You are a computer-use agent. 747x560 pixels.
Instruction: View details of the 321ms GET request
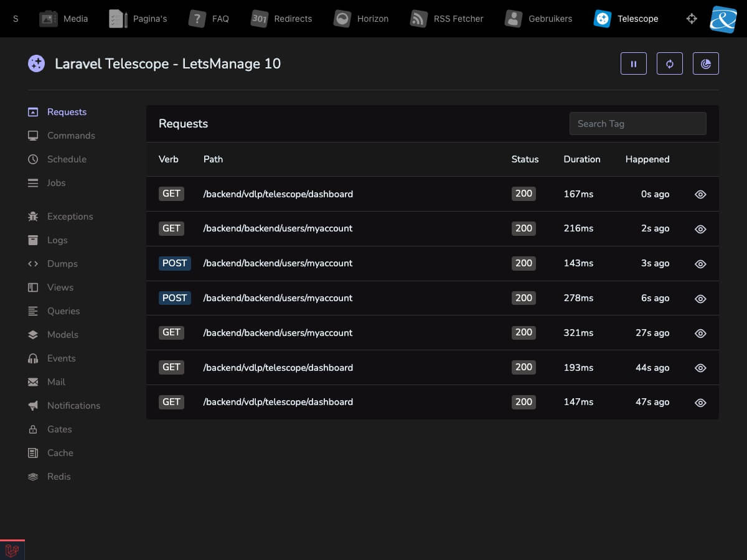700,334
